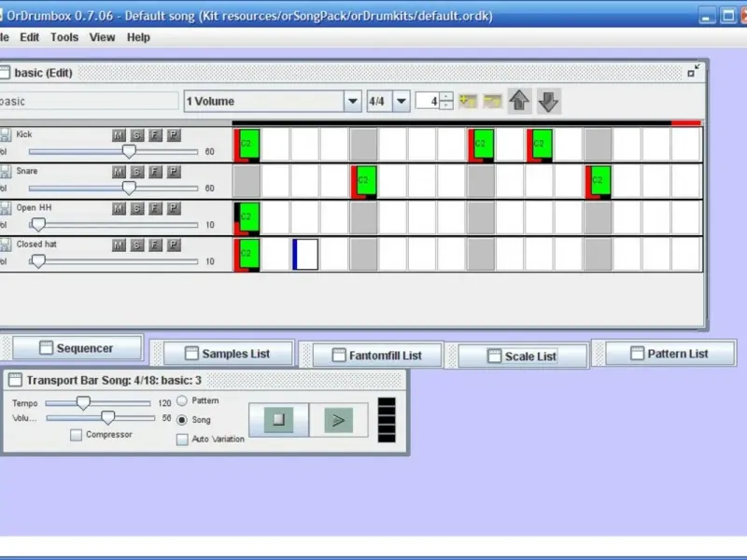This screenshot has height=560, width=747.
Task: Open the Scale List panel
Action: [x=523, y=357]
